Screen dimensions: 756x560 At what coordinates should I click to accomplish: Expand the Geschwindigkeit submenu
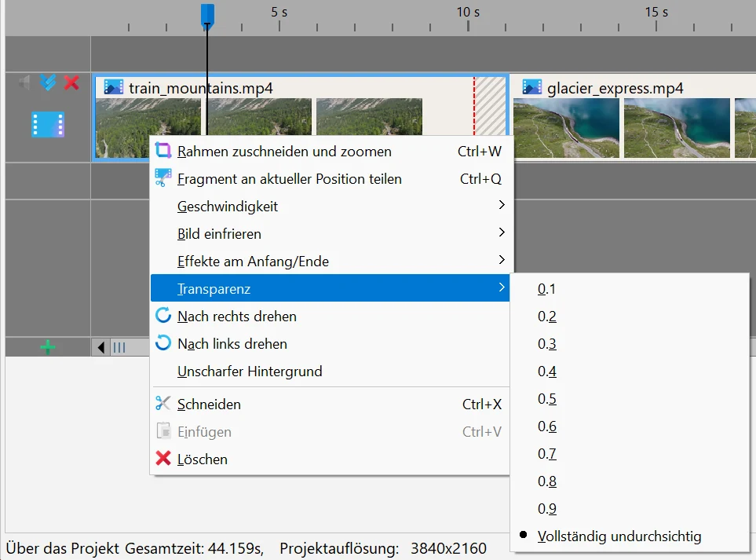coord(330,207)
